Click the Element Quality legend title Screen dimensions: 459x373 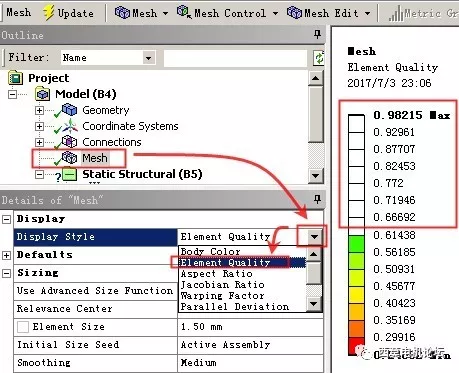tap(393, 68)
